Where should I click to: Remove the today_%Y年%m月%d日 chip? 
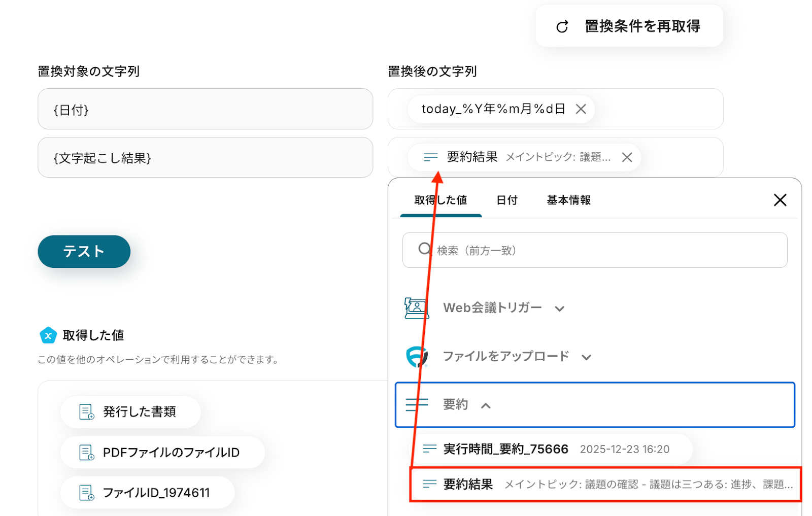[x=581, y=109]
